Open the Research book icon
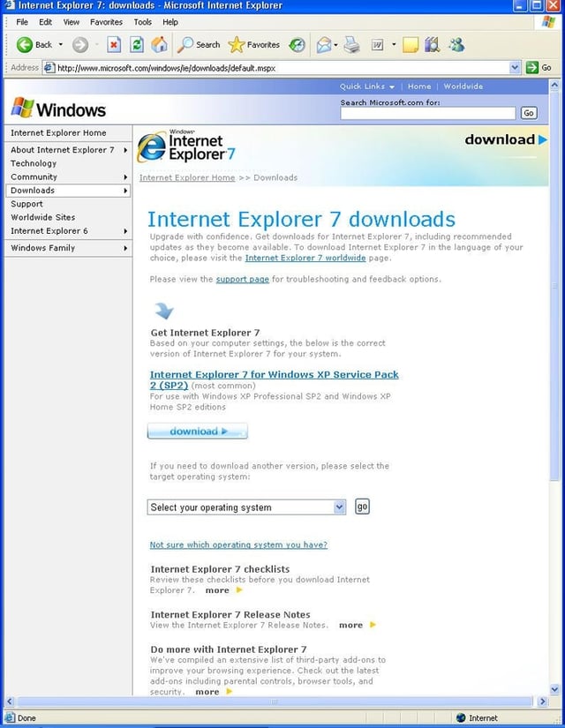 (432, 45)
